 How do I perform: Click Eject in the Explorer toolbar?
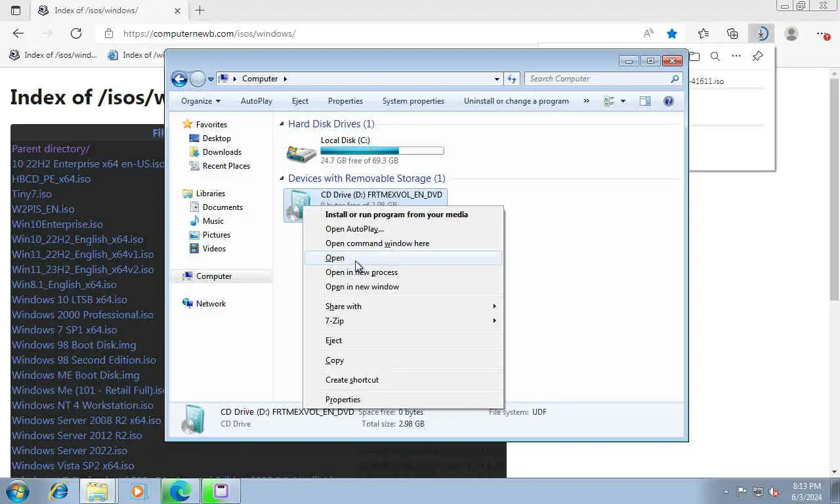pos(300,101)
